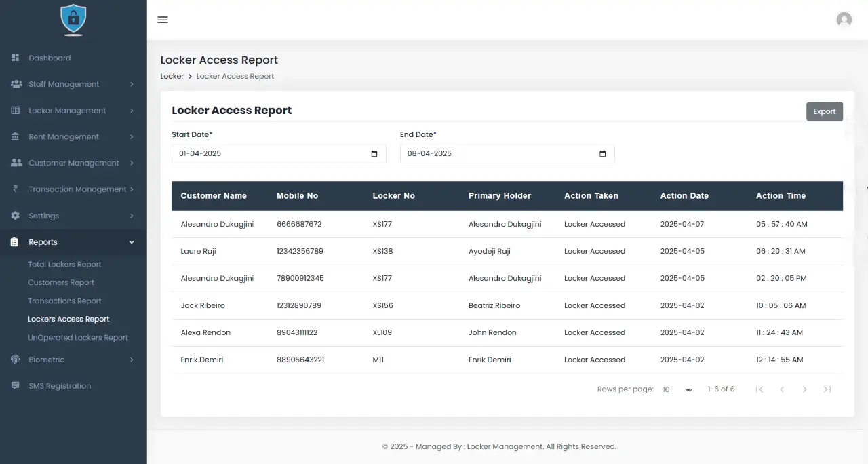
Task: Open the End Date calendar picker icon
Action: 603,154
